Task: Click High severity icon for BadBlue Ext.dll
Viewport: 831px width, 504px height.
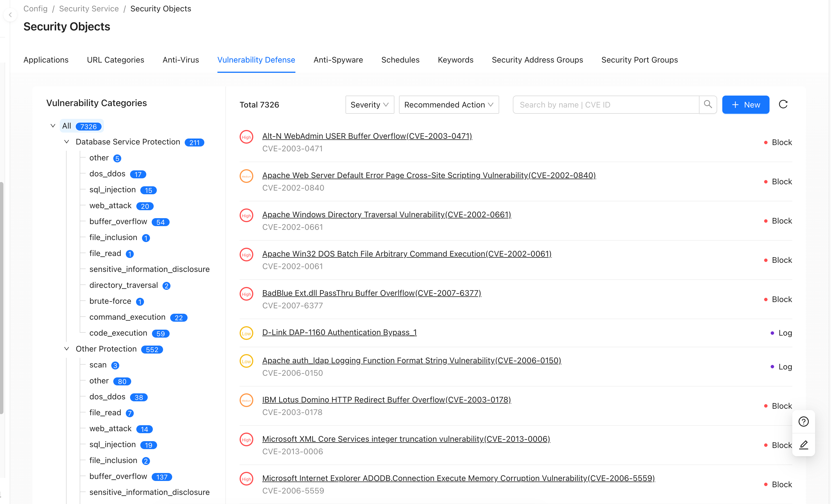Action: pos(246,294)
